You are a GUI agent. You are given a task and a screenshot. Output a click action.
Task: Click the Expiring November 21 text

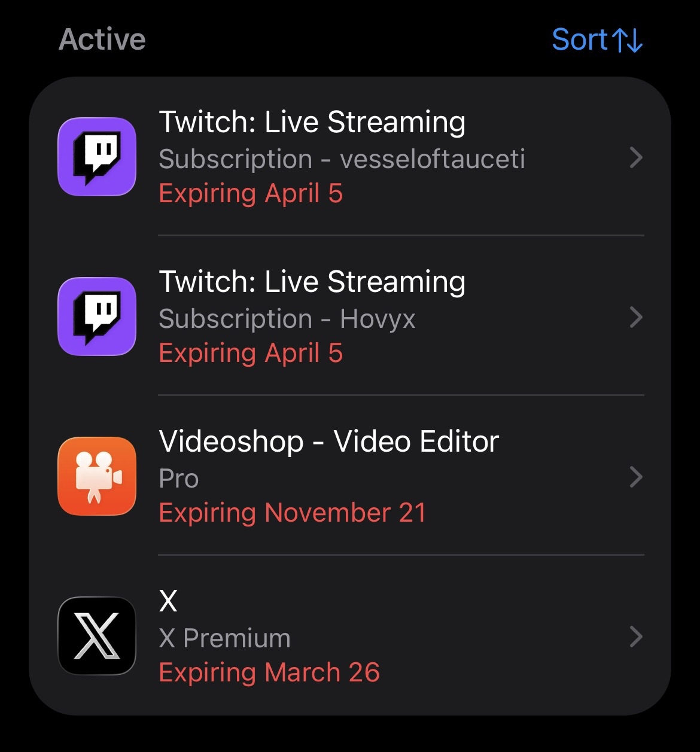coord(292,513)
